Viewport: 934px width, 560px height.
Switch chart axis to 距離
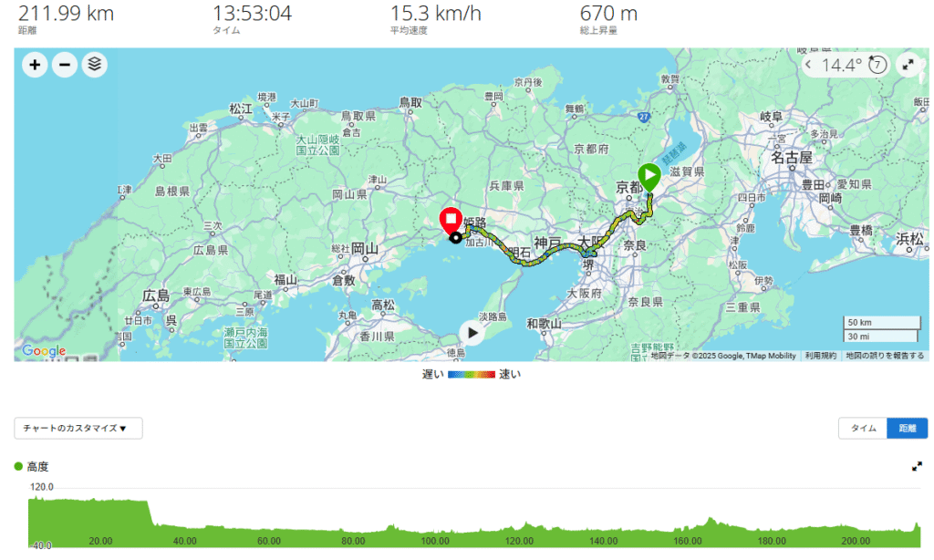coord(908,429)
